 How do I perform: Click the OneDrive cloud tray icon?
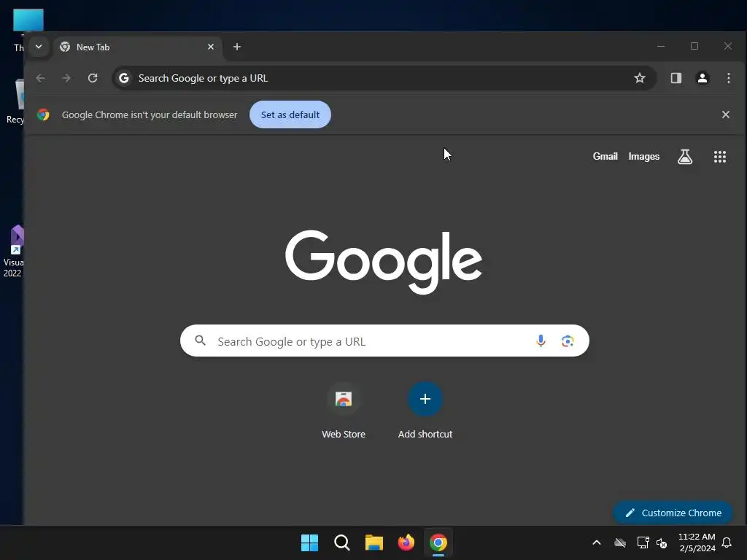[620, 542]
